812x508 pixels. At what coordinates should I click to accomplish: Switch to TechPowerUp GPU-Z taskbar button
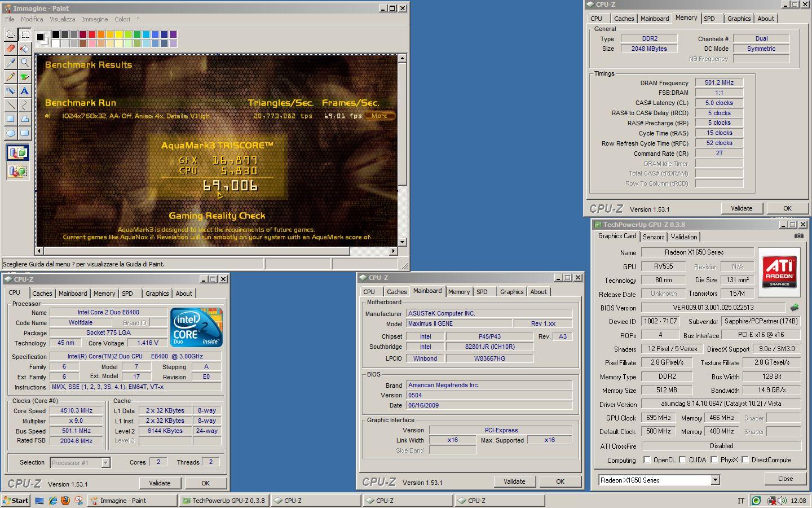click(x=224, y=501)
